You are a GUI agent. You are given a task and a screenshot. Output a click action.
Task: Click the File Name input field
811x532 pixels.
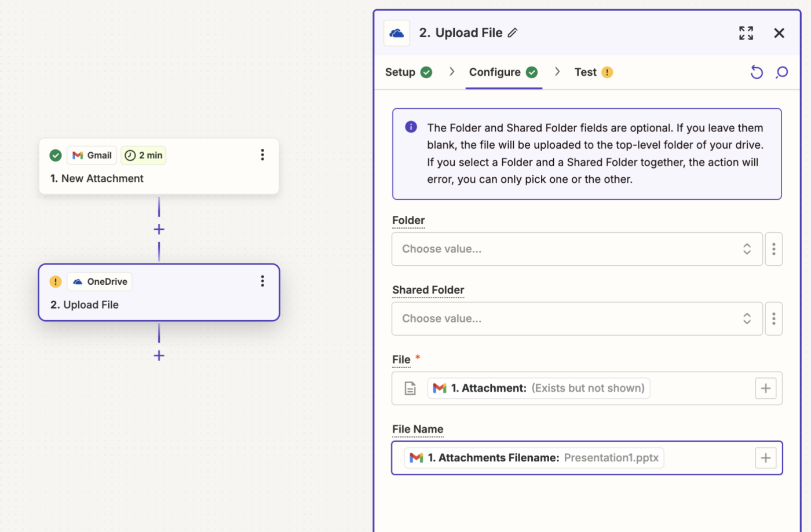click(707, 458)
